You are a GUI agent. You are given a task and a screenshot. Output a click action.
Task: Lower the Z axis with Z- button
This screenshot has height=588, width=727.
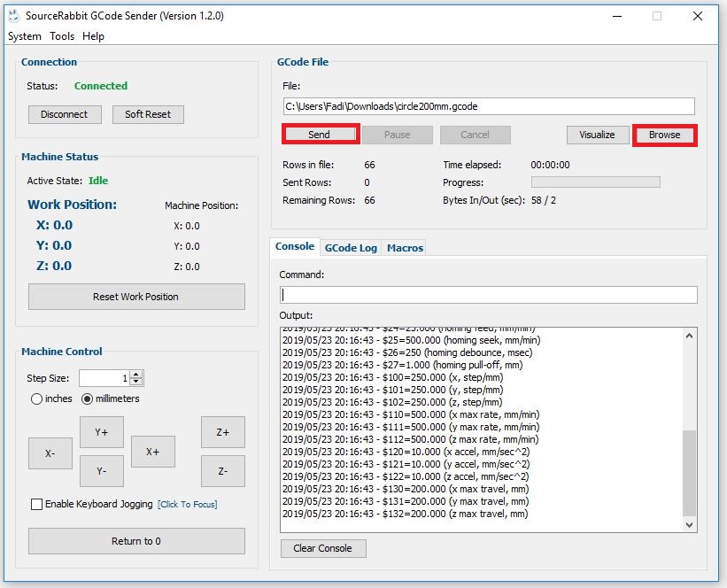[x=223, y=471]
